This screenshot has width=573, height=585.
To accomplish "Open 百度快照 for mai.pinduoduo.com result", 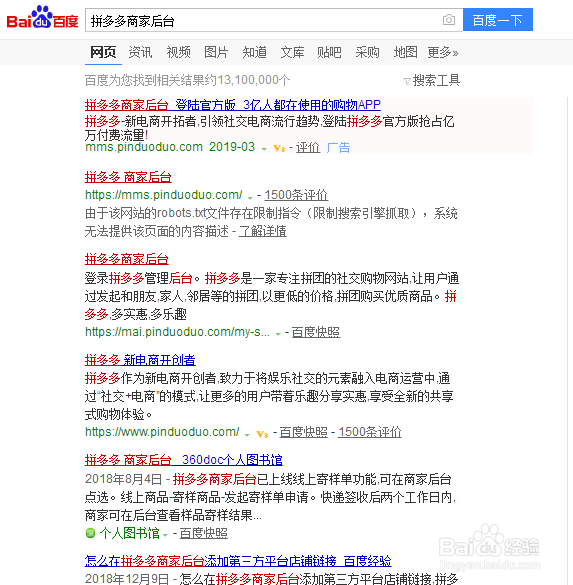I will tap(316, 332).
